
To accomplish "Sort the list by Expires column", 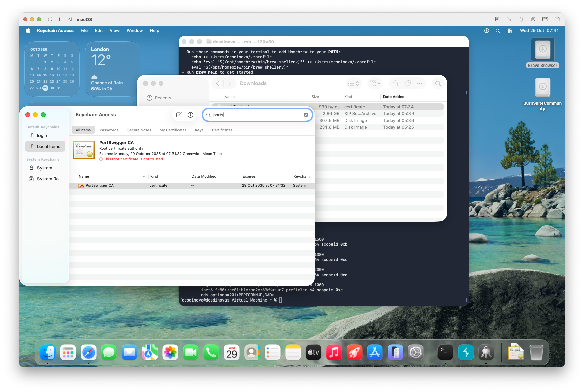I will point(249,176).
